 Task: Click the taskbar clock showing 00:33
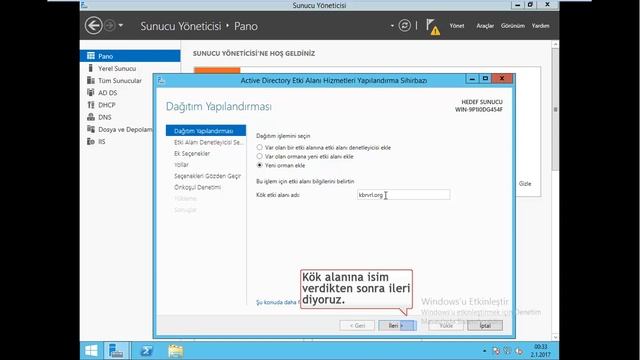click(x=540, y=351)
